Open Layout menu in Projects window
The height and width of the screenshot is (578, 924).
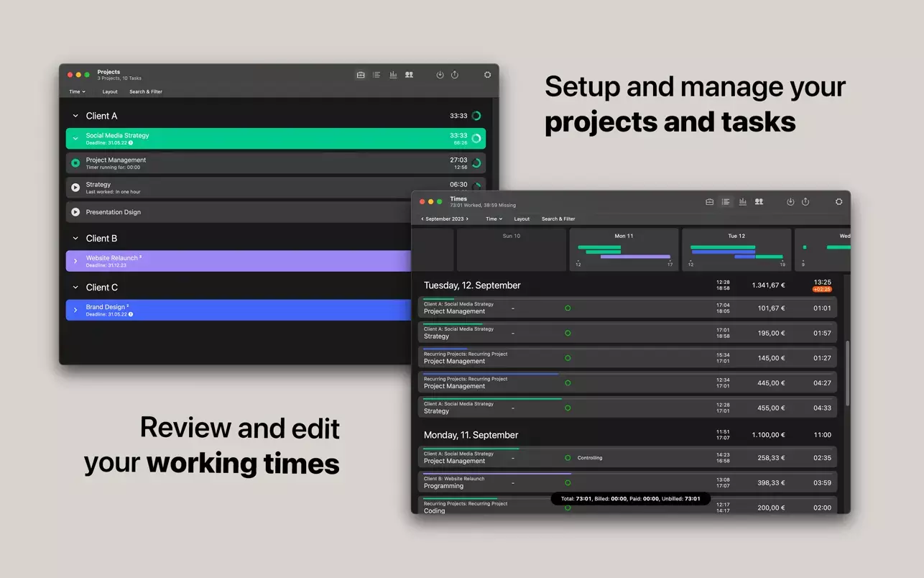110,92
